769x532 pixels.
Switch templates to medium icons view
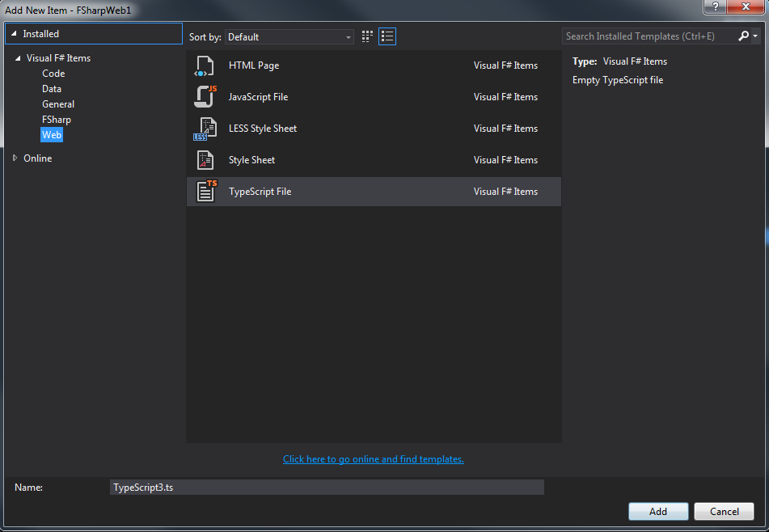366,36
